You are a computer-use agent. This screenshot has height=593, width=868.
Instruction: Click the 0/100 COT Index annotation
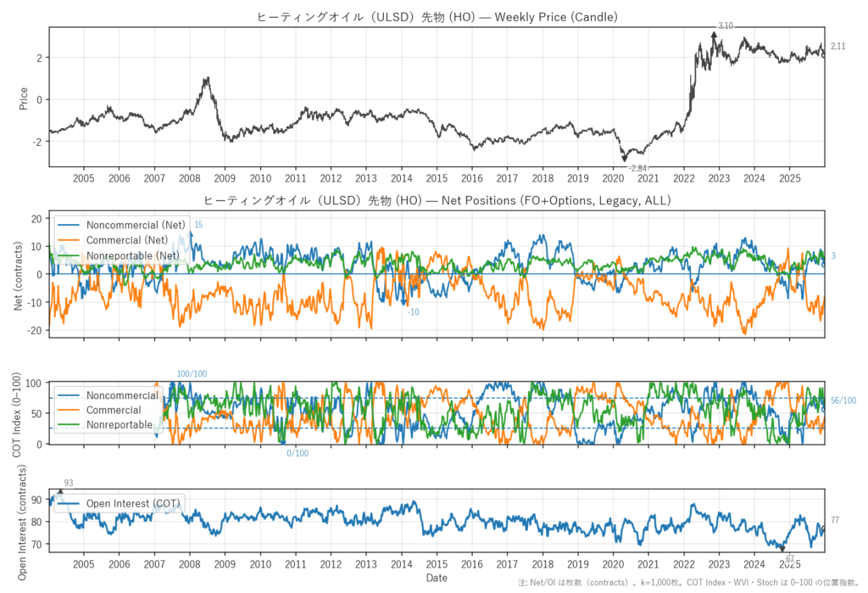pos(298,453)
